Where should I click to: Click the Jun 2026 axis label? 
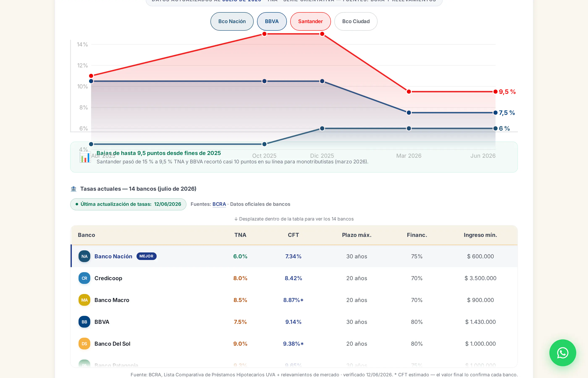click(483, 156)
